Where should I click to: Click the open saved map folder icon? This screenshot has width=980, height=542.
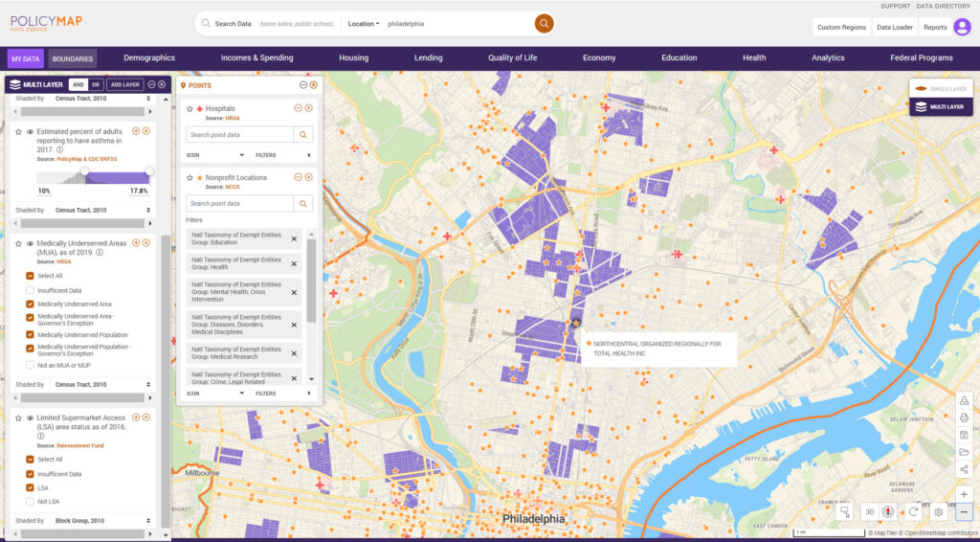pos(964,452)
